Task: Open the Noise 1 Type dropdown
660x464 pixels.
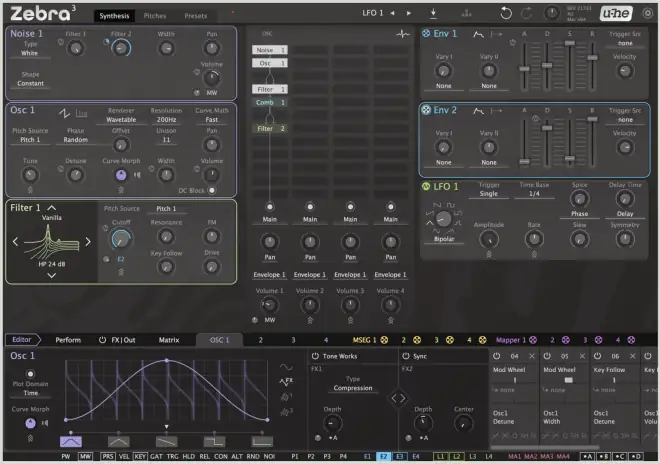Action: (x=30, y=53)
